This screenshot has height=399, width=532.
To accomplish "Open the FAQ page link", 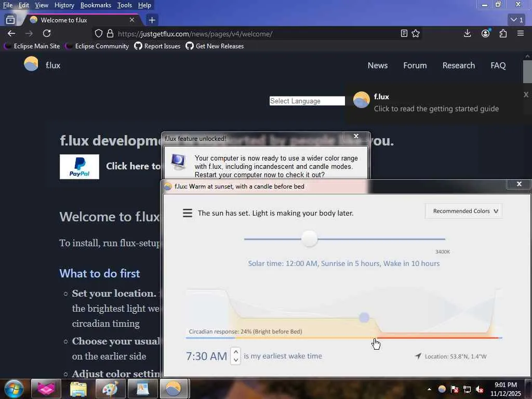I will [498, 65].
